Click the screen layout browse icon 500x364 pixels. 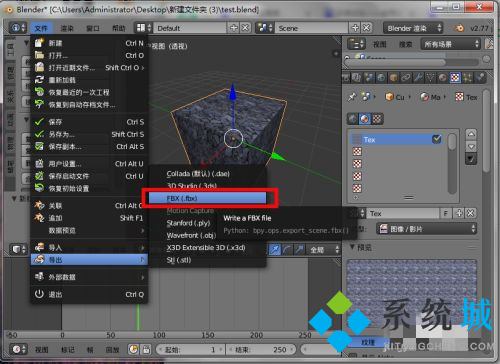[144, 28]
